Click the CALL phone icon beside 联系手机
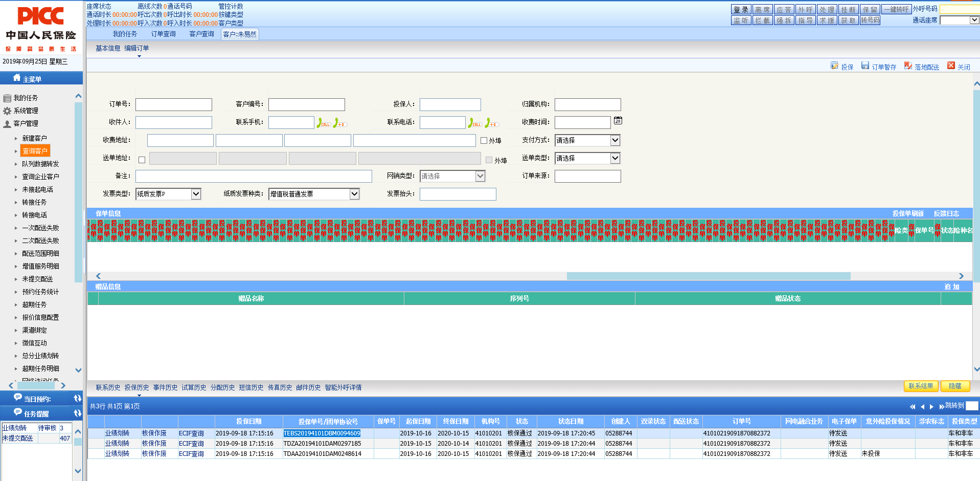Viewport: 980px width, 481px height. click(323, 123)
